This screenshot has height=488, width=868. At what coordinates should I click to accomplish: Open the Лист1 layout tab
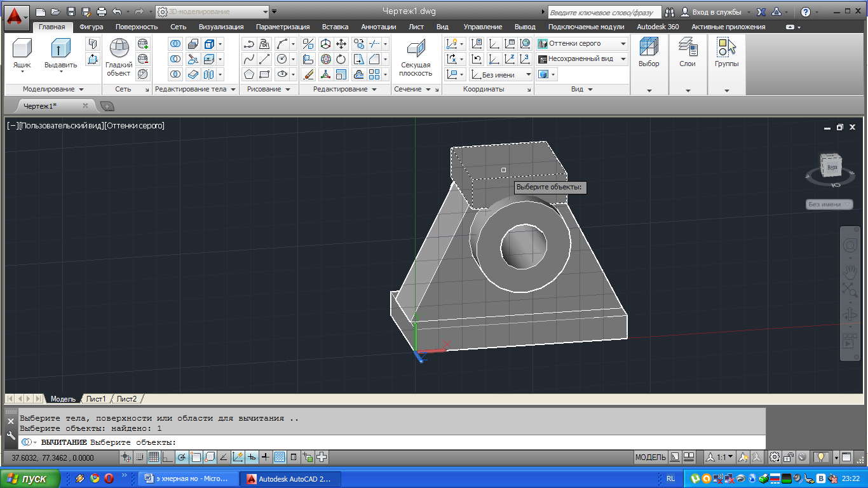point(96,399)
